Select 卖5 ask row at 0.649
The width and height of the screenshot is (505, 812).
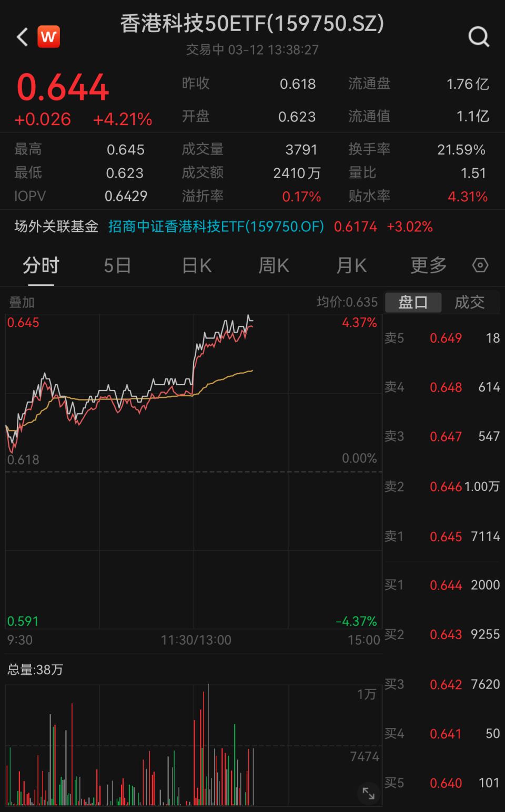442,338
